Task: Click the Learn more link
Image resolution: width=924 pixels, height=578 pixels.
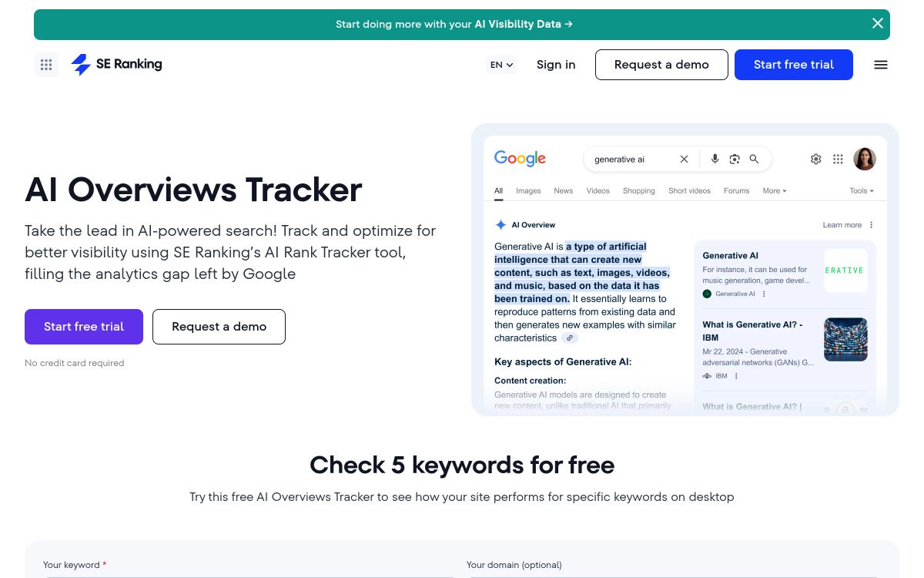Action: tap(842, 225)
